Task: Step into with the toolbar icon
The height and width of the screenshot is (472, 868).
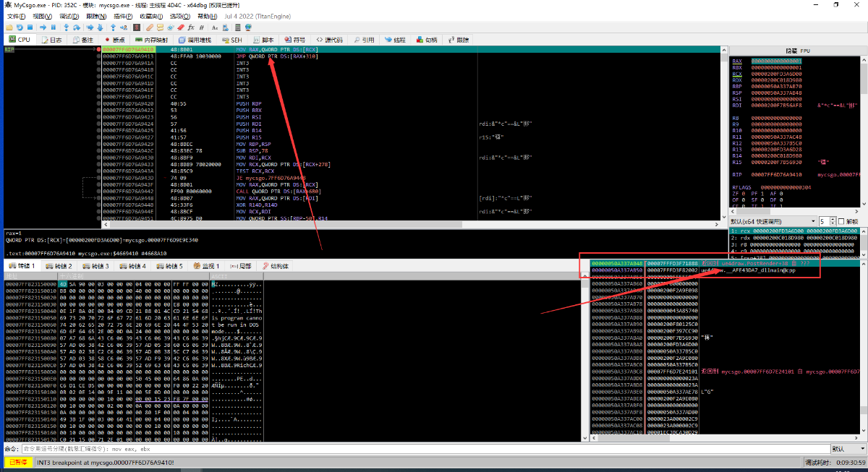Action: [x=66, y=27]
